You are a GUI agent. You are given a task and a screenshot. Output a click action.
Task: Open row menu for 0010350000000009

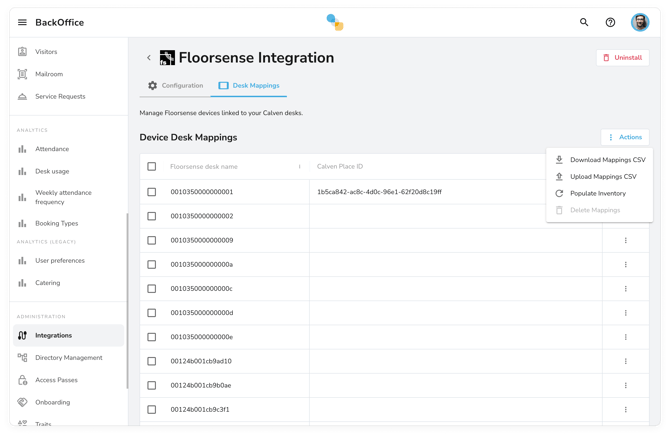point(626,240)
